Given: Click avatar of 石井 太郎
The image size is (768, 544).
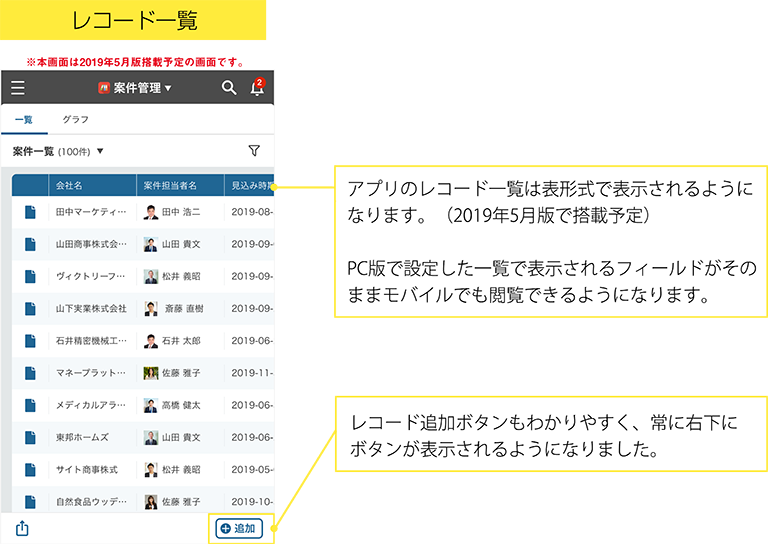Looking at the screenshot, I should coord(151,341).
